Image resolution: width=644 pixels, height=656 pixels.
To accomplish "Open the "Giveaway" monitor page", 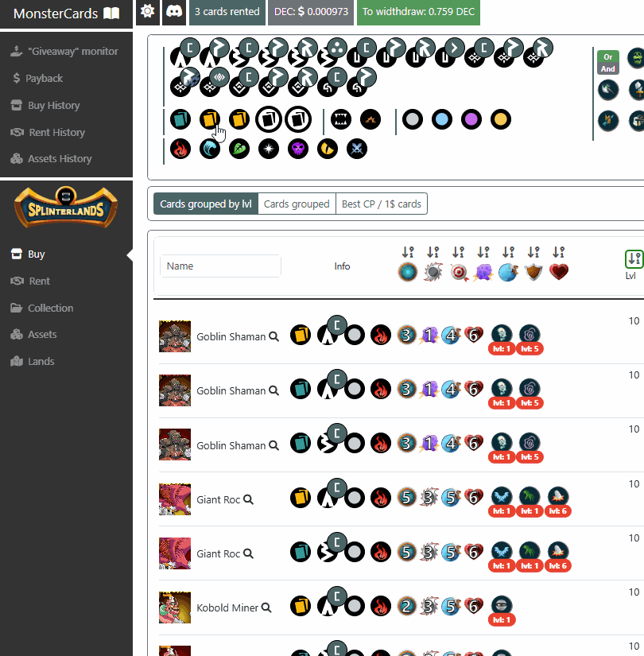I will pos(64,52).
